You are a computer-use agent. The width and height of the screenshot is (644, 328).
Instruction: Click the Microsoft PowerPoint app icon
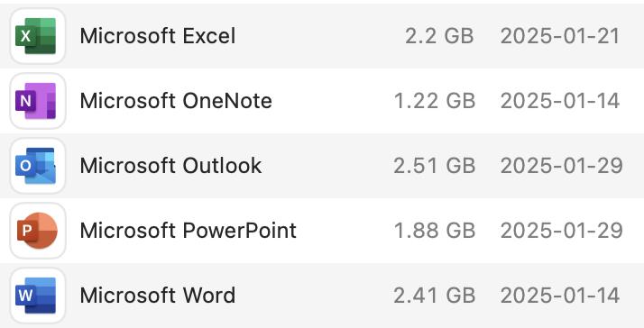click(x=37, y=231)
